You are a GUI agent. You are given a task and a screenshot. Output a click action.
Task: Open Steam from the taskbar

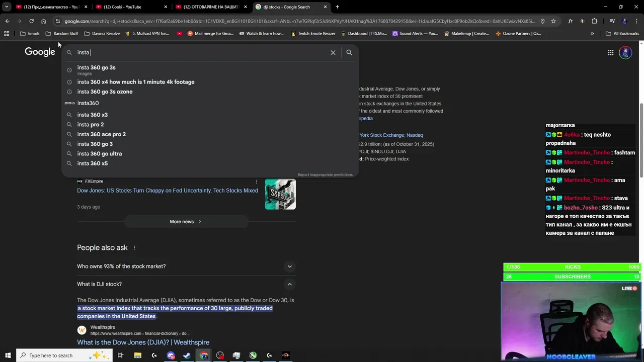coord(187,355)
